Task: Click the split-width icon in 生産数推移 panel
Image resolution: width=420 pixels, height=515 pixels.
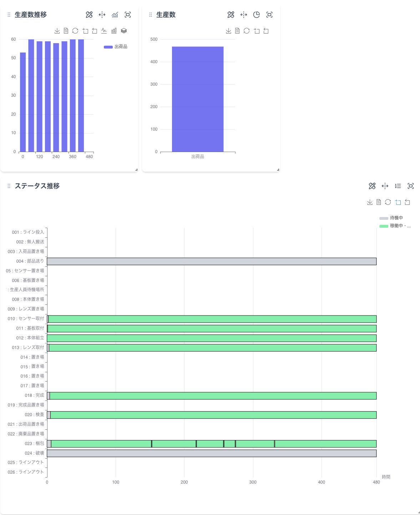Action: 102,15
